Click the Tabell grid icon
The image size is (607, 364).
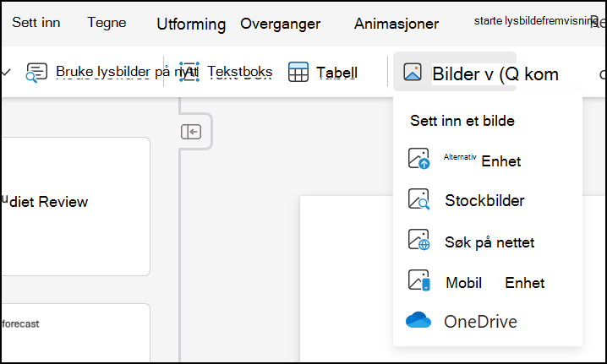tap(298, 72)
